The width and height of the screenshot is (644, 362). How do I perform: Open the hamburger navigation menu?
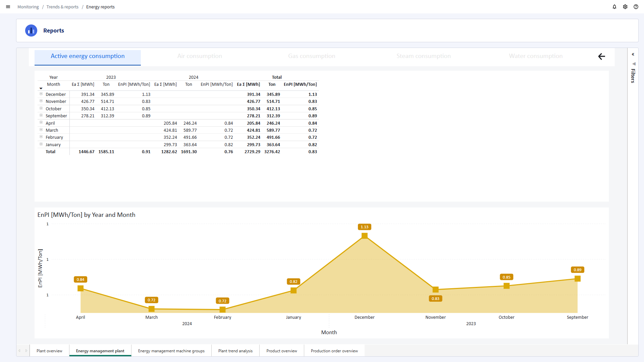[x=8, y=7]
